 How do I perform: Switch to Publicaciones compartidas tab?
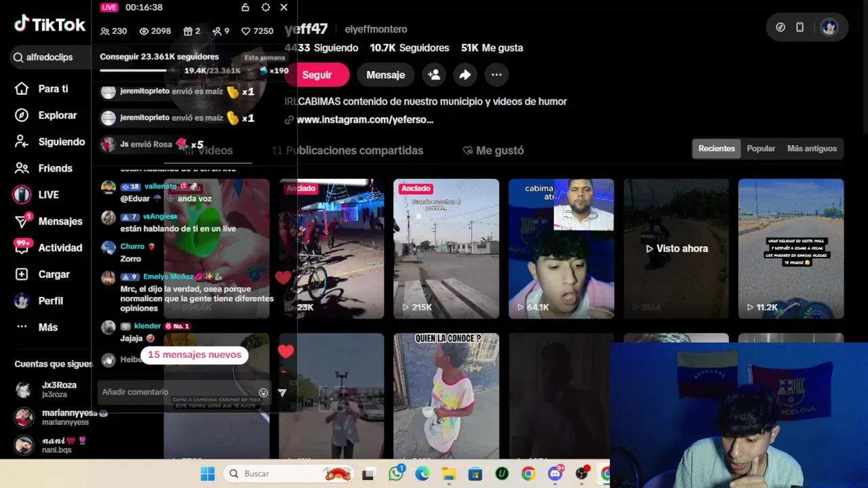click(347, 150)
